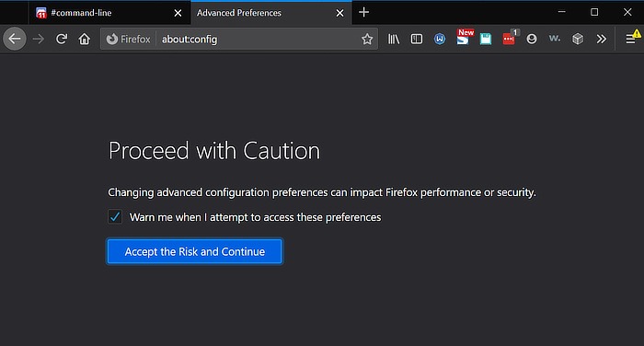Uncheck Warn me when accessing preferences
This screenshot has width=644, height=346.
tap(115, 216)
